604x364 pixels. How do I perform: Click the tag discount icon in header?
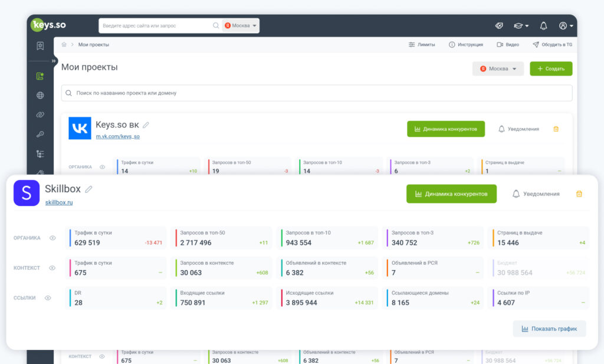click(499, 26)
